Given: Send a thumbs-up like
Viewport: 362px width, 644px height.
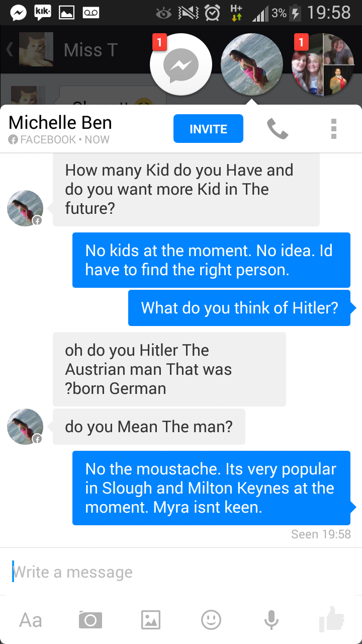Looking at the screenshot, I should tap(331, 619).
